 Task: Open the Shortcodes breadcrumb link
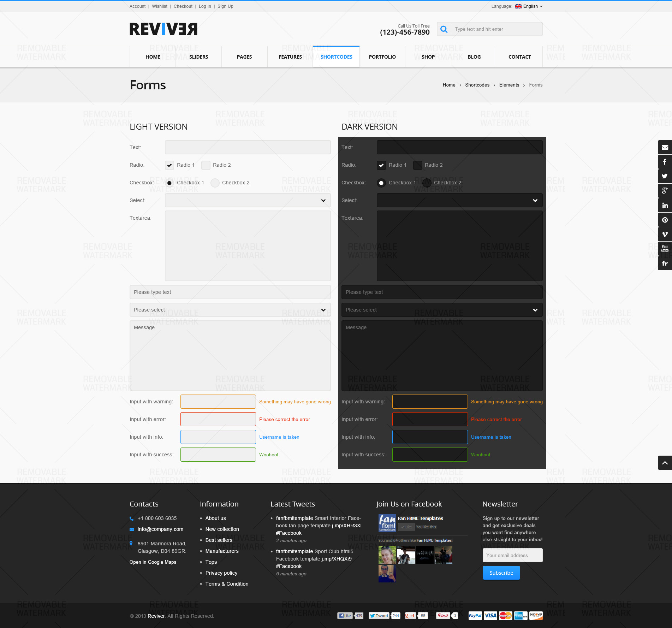click(x=477, y=85)
